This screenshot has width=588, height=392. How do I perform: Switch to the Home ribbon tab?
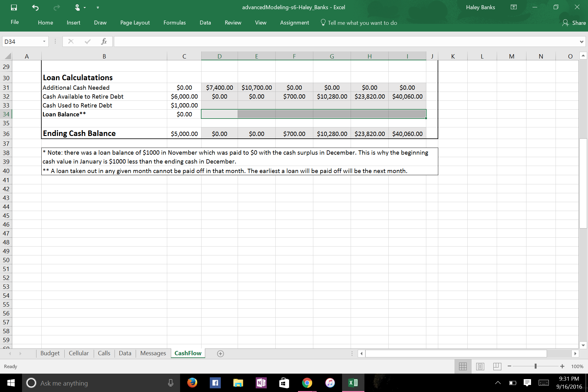point(45,23)
